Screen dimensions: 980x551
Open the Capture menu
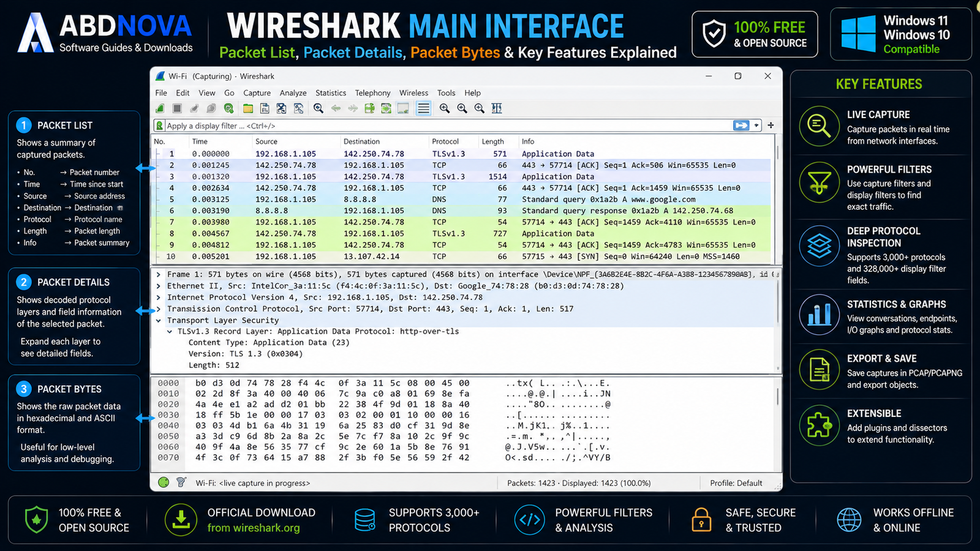[x=257, y=93]
